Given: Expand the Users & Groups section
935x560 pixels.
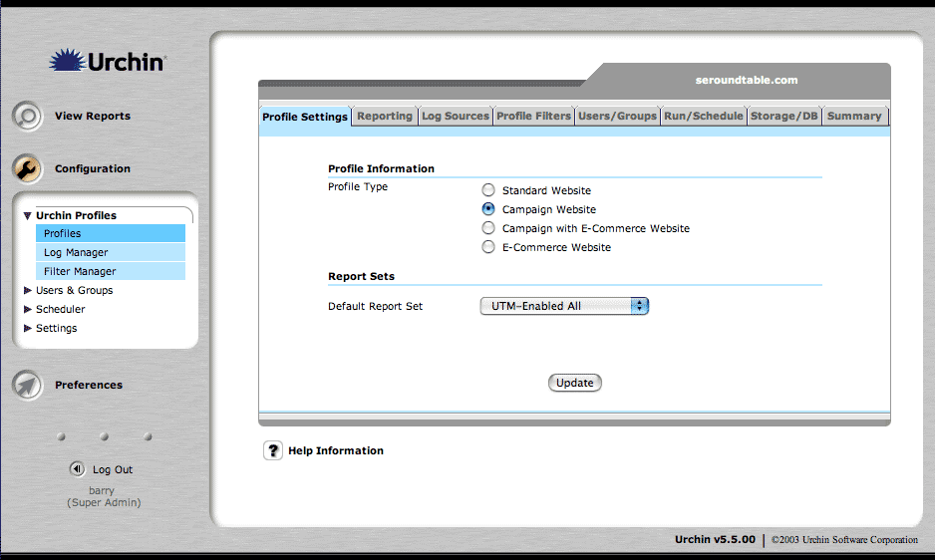Looking at the screenshot, I should click(x=28, y=290).
